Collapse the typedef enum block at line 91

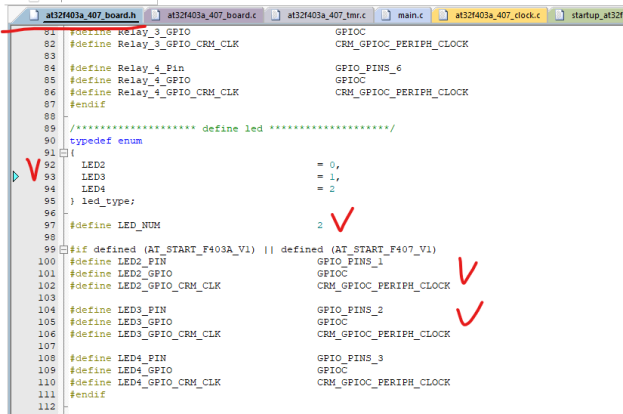[61, 153]
